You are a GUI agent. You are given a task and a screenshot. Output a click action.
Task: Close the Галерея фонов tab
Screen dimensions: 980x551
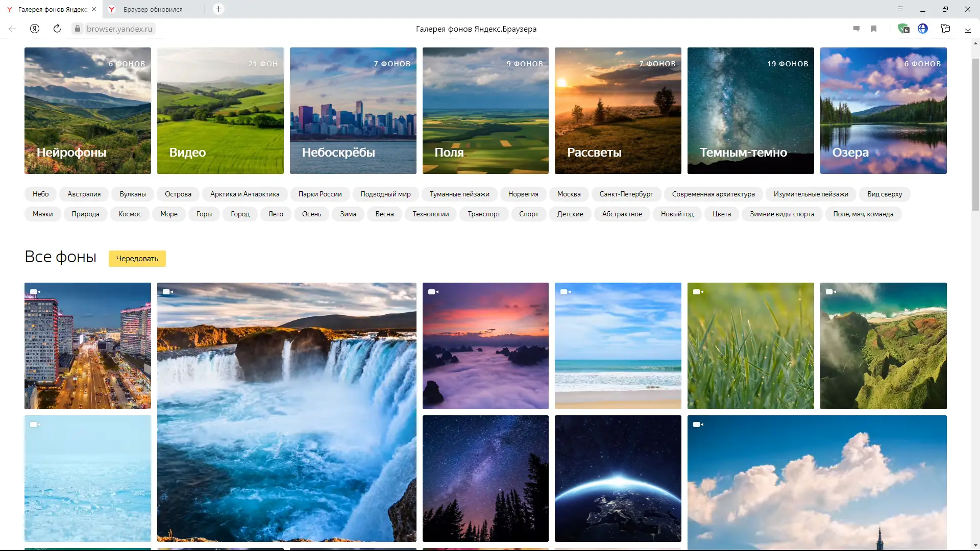click(94, 9)
